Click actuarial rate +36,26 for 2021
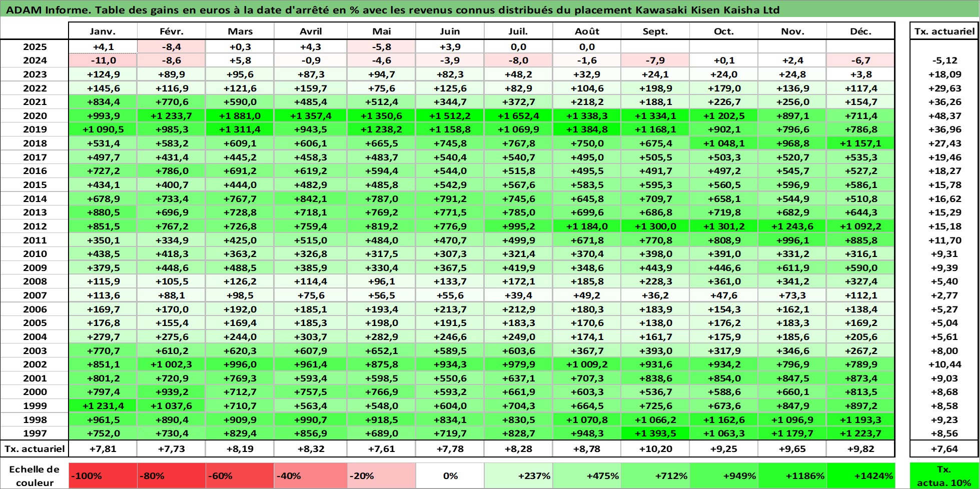The image size is (980, 489). point(944,102)
